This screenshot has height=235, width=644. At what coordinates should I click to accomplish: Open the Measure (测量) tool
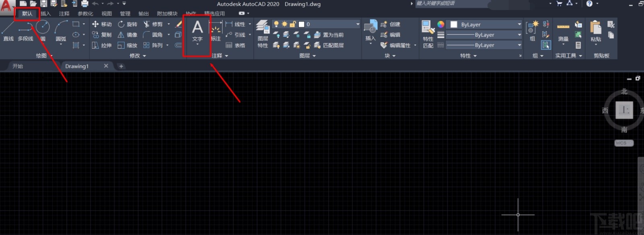click(x=563, y=32)
